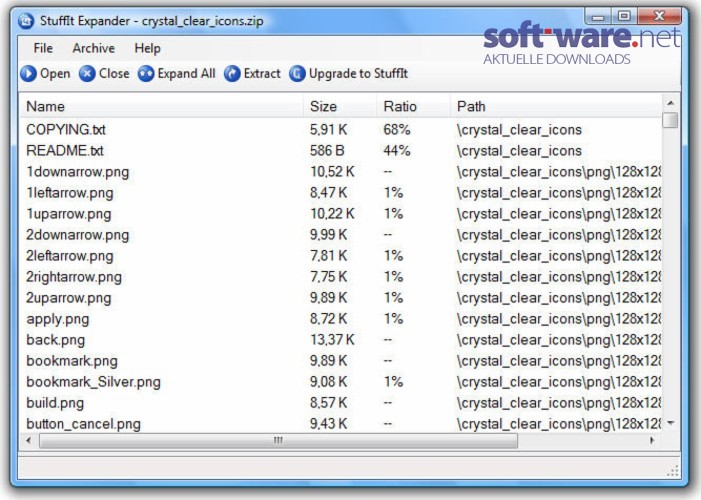The width and height of the screenshot is (701, 500).
Task: Maximize the StuffIt Expander window
Action: pyautogui.click(x=624, y=17)
